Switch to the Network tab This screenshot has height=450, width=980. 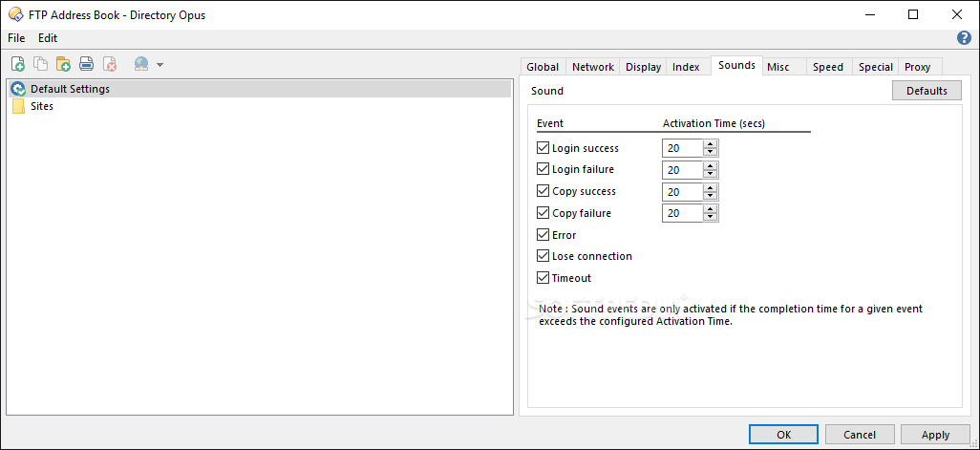(x=593, y=67)
